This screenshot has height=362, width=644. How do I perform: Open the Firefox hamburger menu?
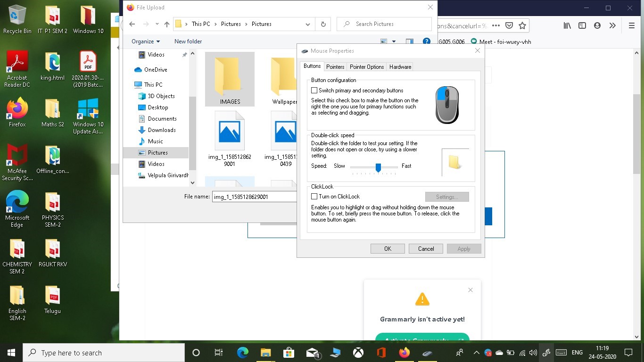coord(632,25)
